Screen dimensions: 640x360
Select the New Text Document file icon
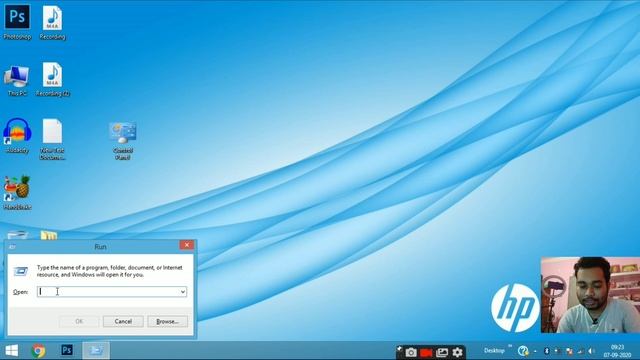[52, 139]
